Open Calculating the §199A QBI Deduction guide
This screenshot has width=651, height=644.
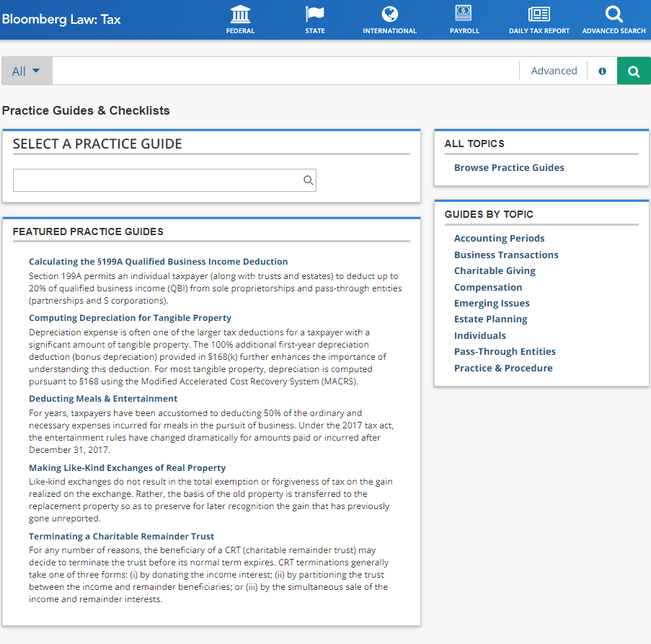click(158, 262)
